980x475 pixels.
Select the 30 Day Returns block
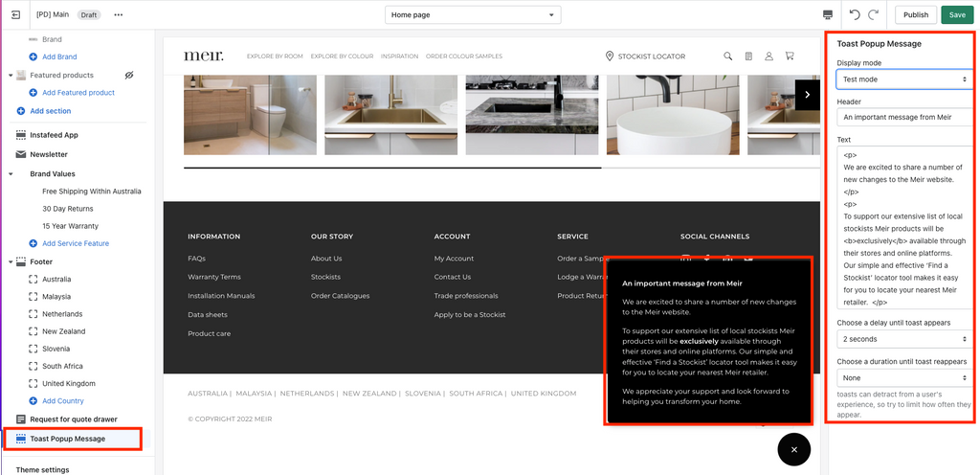(x=68, y=209)
